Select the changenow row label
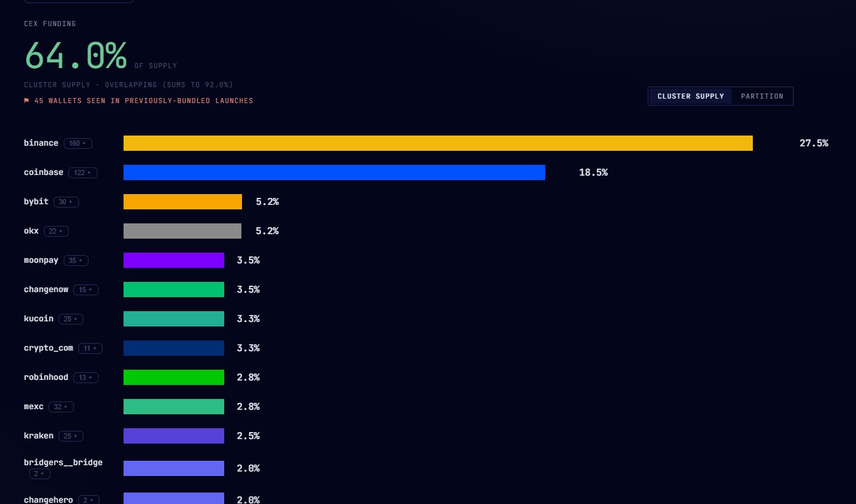Screen dimensions: 856x504 [x=46, y=290]
